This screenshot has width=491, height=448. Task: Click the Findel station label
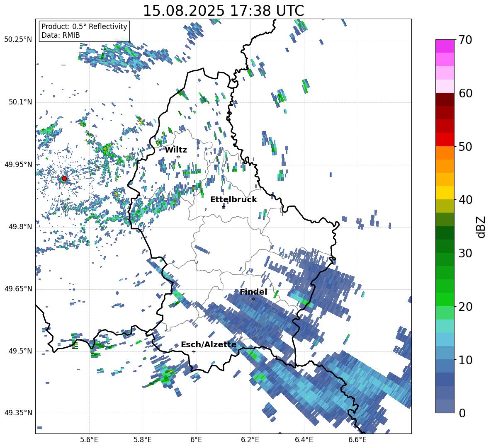[x=253, y=292]
